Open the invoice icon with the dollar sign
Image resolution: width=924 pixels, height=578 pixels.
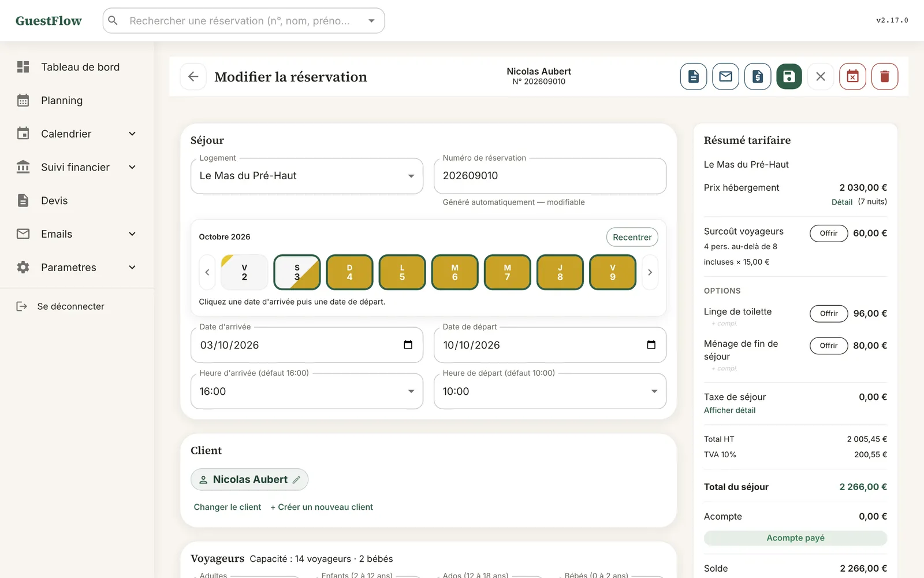[758, 76]
